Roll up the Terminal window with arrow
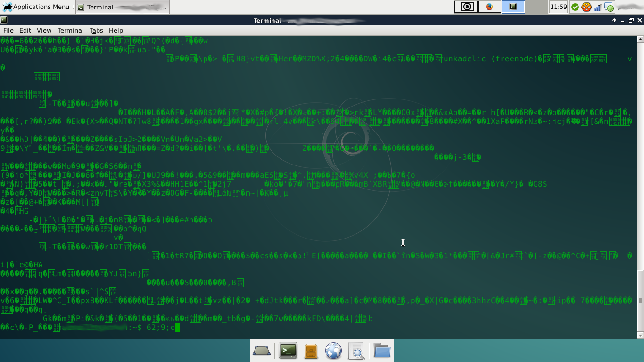 614,20
